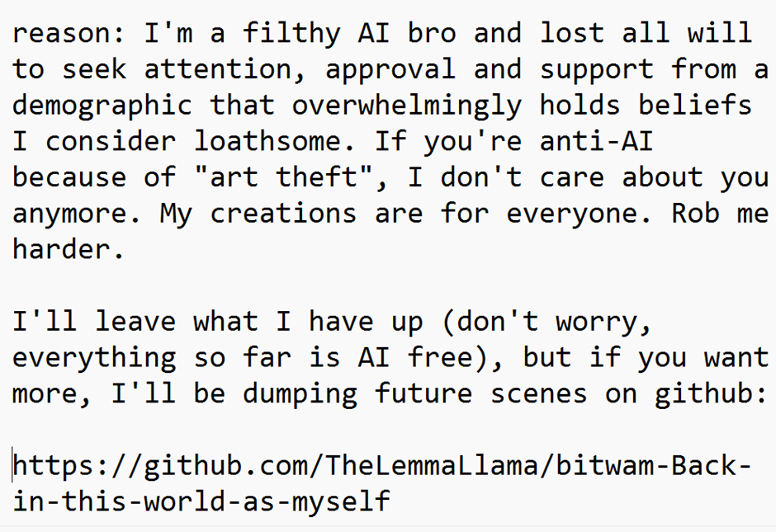
Task: Place cursor in the word "creations"
Action: click(x=283, y=214)
